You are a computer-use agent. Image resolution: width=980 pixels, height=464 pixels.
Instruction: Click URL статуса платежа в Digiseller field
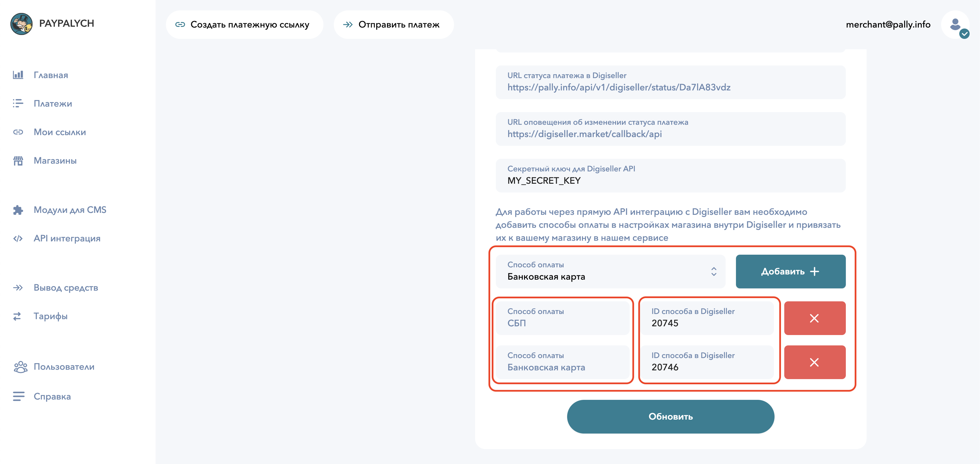coord(670,82)
